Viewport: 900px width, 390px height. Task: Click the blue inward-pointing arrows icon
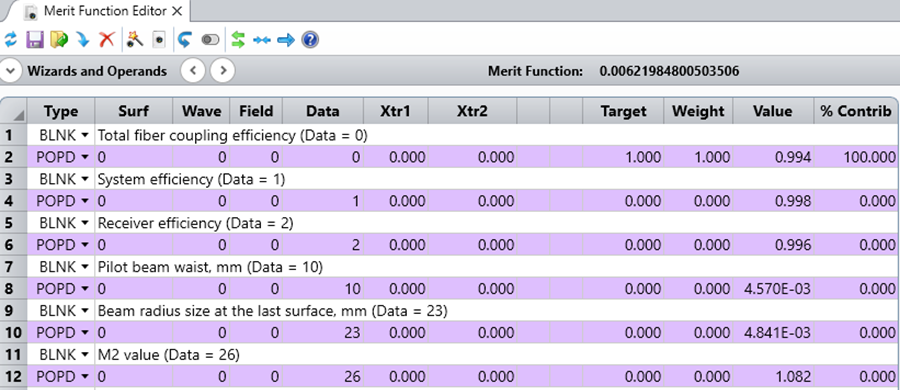[x=262, y=40]
